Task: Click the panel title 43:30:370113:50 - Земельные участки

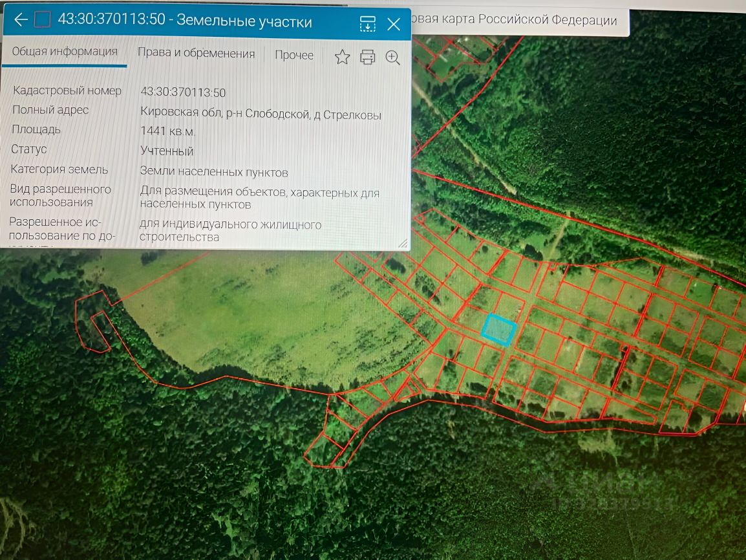Action: click(x=185, y=20)
